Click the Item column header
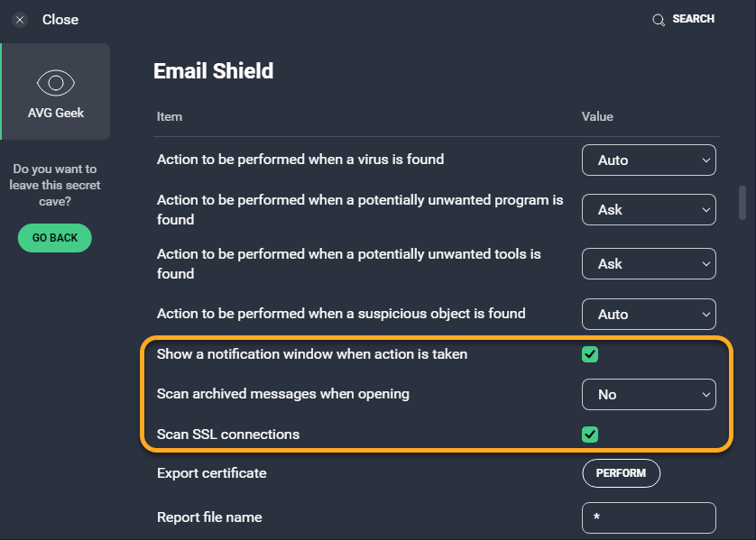 coord(170,116)
